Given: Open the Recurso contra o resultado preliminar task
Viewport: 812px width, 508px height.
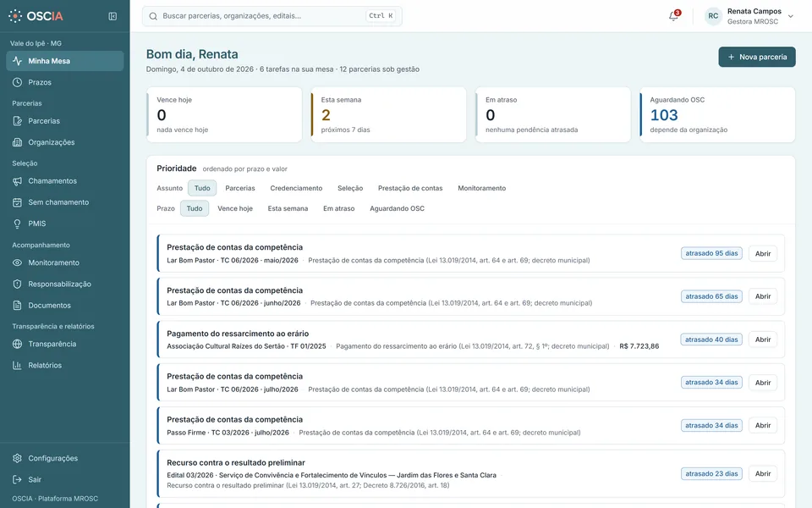Looking at the screenshot, I should (x=762, y=474).
